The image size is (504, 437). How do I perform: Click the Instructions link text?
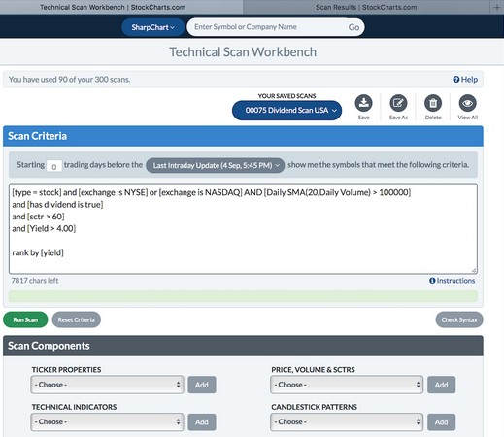pyautogui.click(x=455, y=281)
